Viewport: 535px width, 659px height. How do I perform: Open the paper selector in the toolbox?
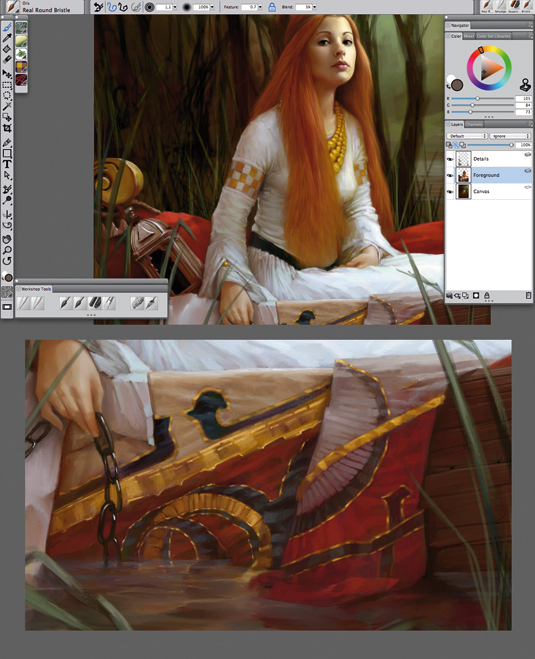[x=7, y=292]
